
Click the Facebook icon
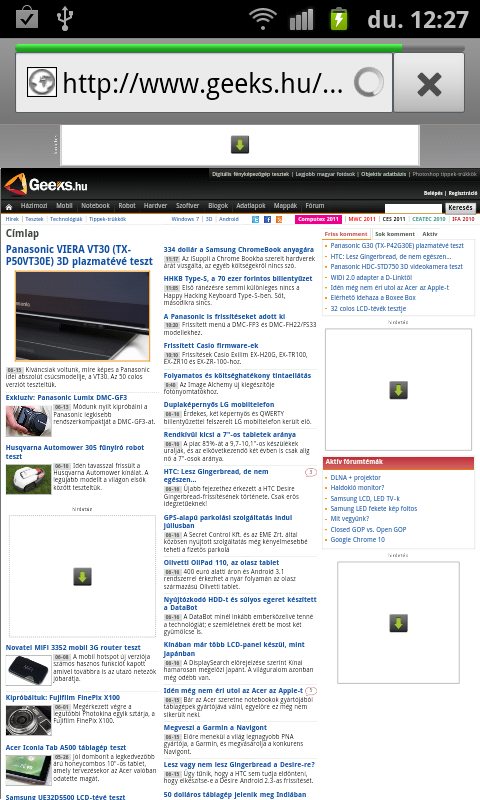pyautogui.click(x=267, y=219)
